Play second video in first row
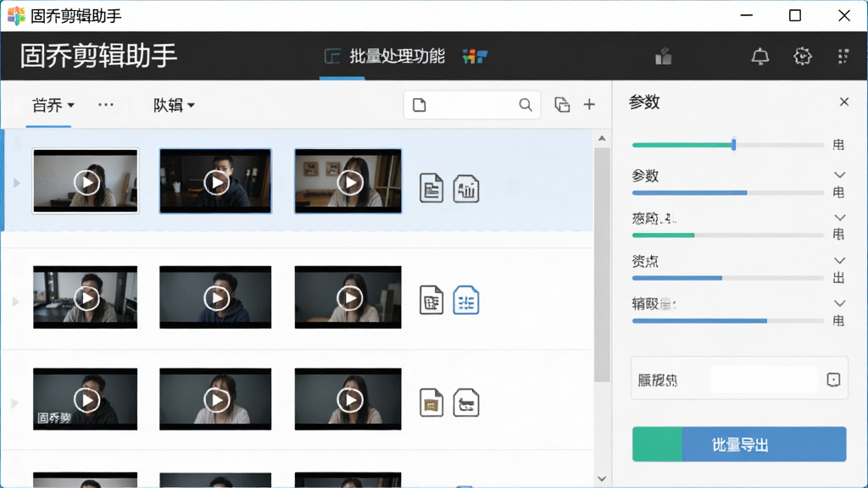This screenshot has width=868, height=488. coord(216,182)
